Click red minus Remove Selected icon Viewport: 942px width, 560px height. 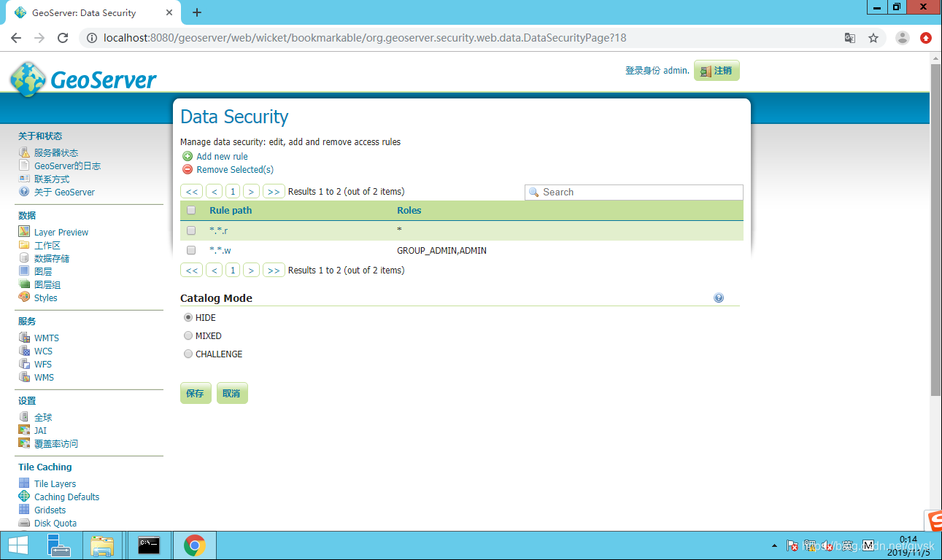(x=188, y=169)
